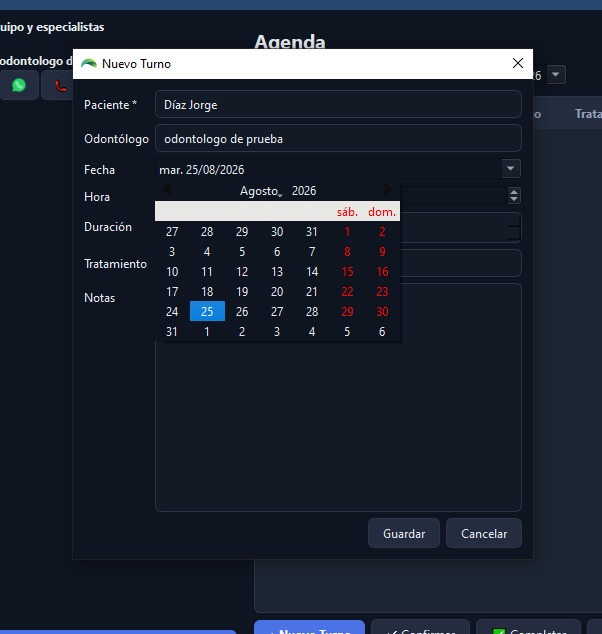Select red Sunday 2 of August

pos(382,231)
